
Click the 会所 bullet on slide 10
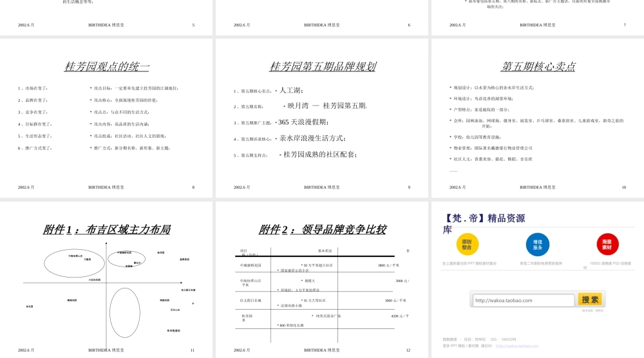pyautogui.click(x=537, y=123)
